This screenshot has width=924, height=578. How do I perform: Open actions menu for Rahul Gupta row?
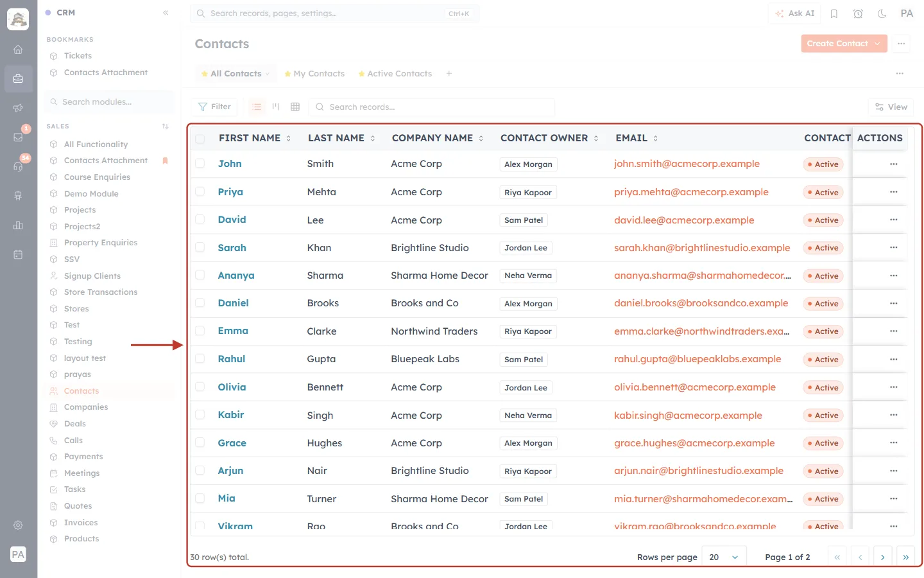(893, 359)
